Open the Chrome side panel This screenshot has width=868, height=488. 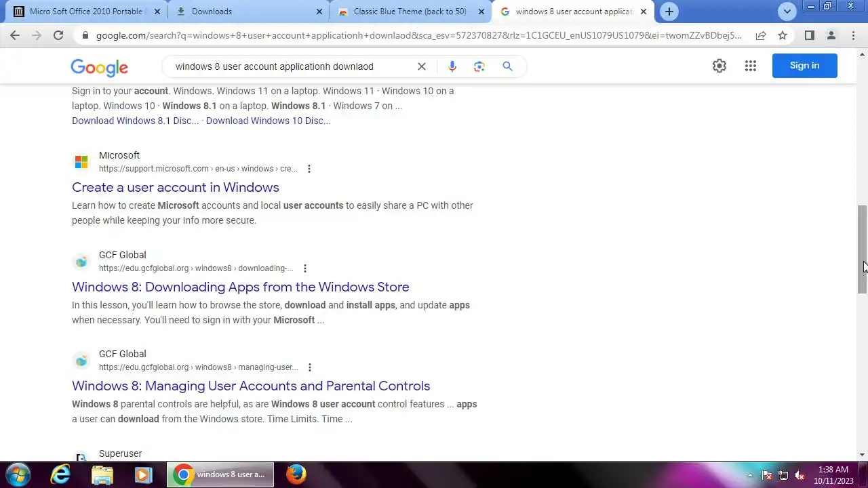point(809,35)
